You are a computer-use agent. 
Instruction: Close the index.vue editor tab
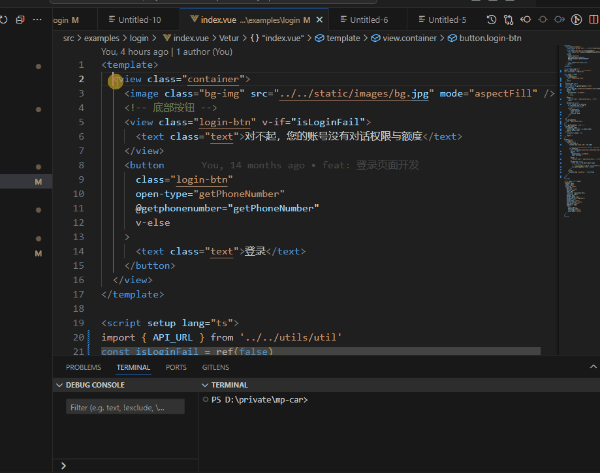[x=318, y=19]
